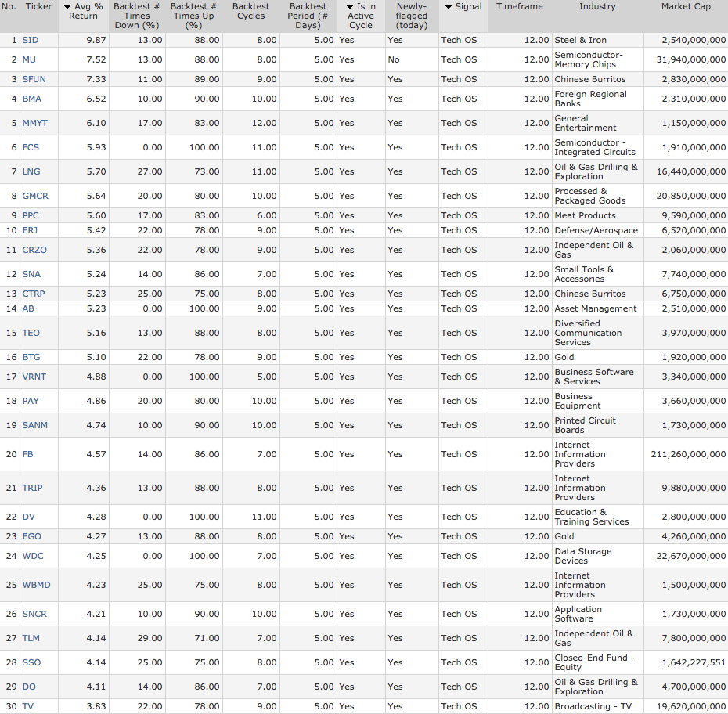Open SFUN ticker link
This screenshot has height=714, width=728.
pyautogui.click(x=34, y=79)
